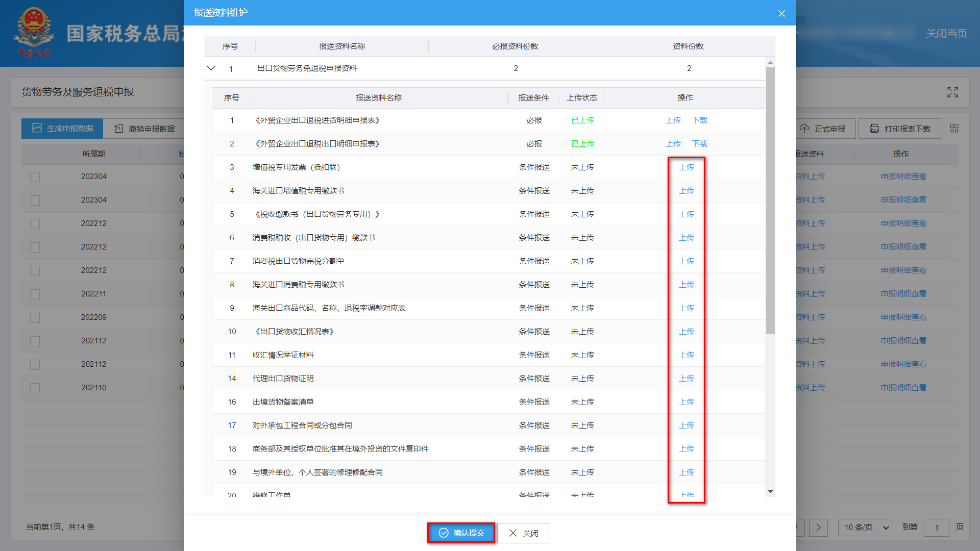Click 上传 for 增值税专用发票（抵扣联）

click(687, 167)
